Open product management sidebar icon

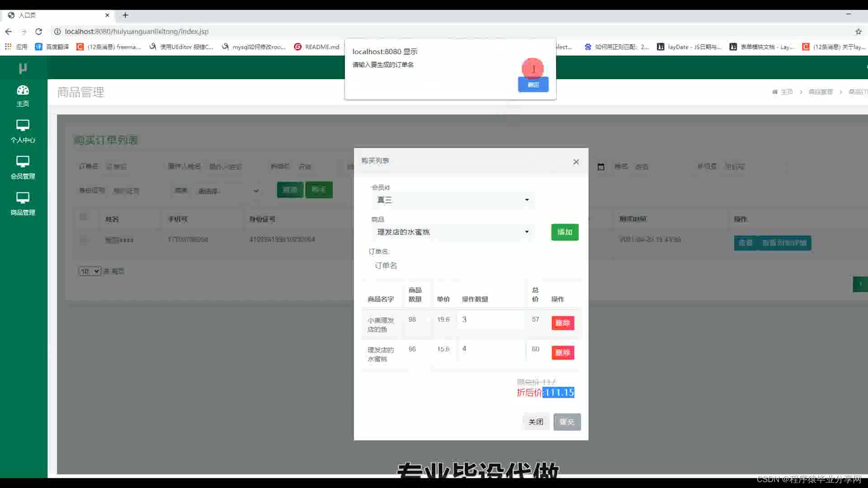coord(23,197)
